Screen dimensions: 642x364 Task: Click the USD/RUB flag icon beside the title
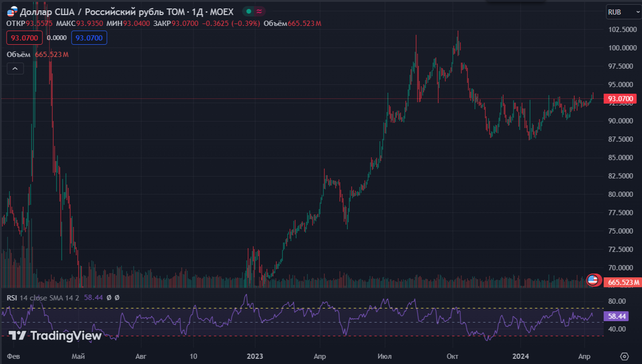12,11
